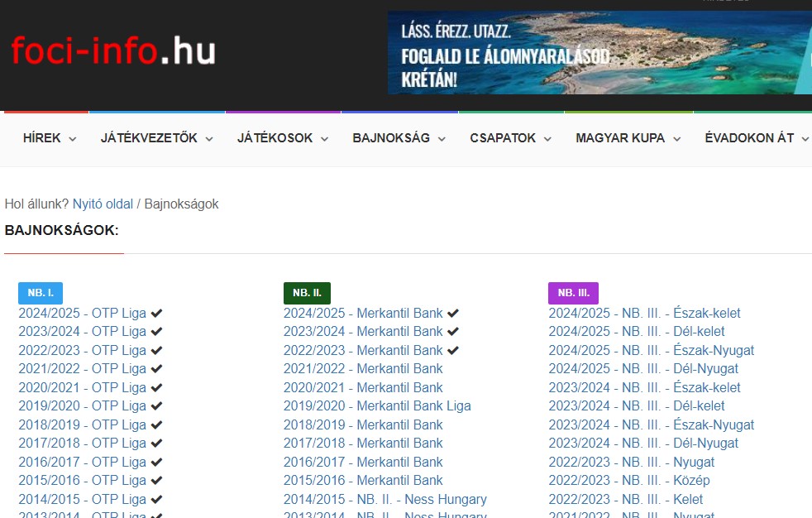
Task: Open 2016/2017 - OTP Liga season
Action: point(83,462)
